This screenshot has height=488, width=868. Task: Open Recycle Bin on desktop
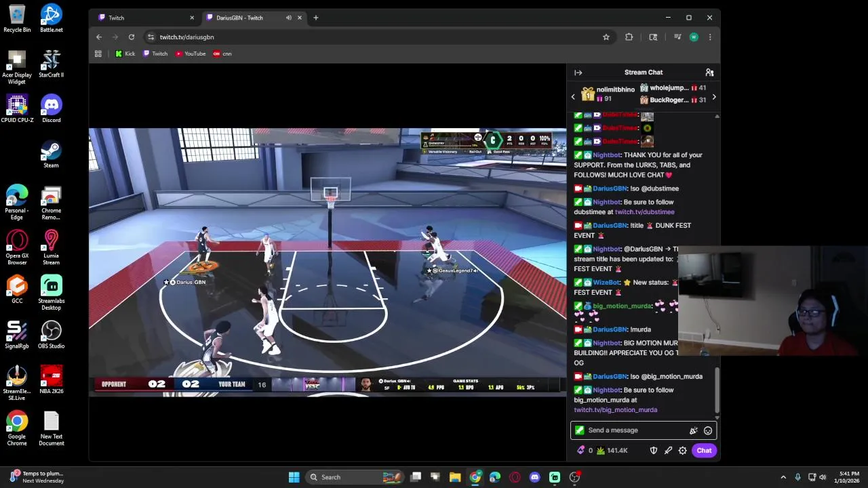(17, 18)
